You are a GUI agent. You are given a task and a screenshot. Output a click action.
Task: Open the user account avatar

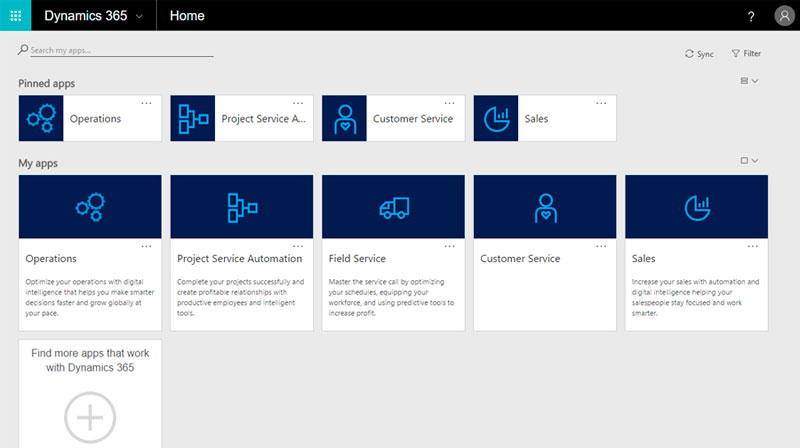(x=784, y=16)
